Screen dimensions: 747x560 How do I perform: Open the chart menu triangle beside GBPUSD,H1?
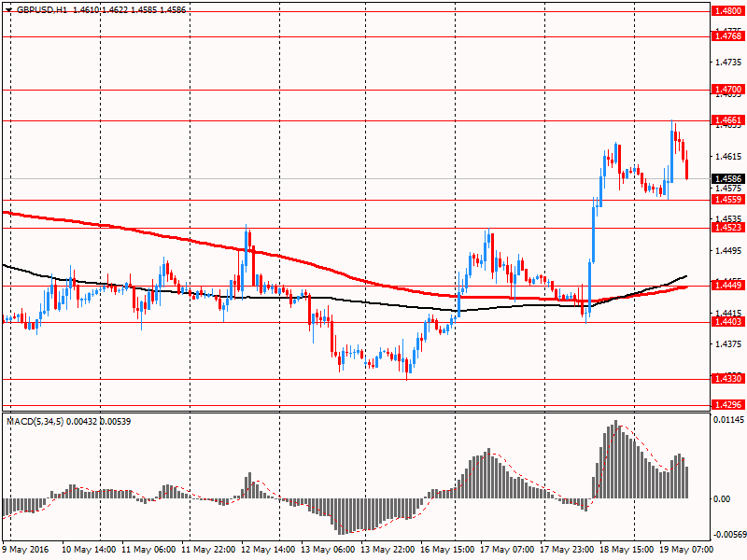pos(8,9)
